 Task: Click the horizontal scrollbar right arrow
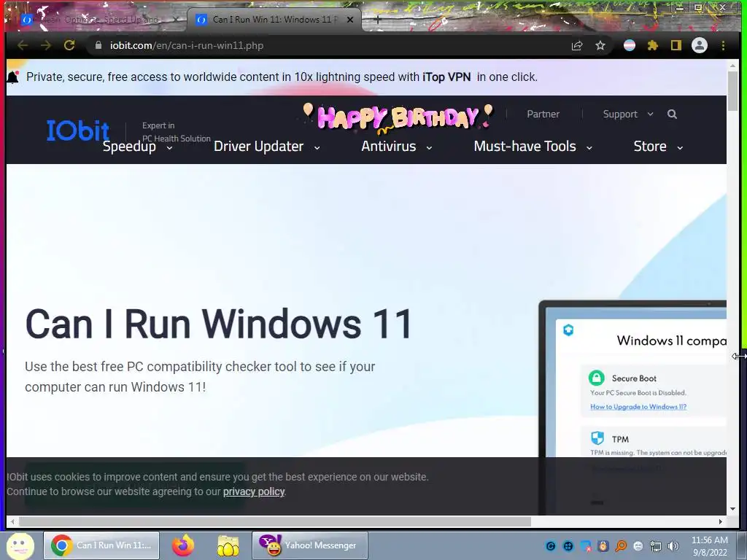pyautogui.click(x=720, y=521)
